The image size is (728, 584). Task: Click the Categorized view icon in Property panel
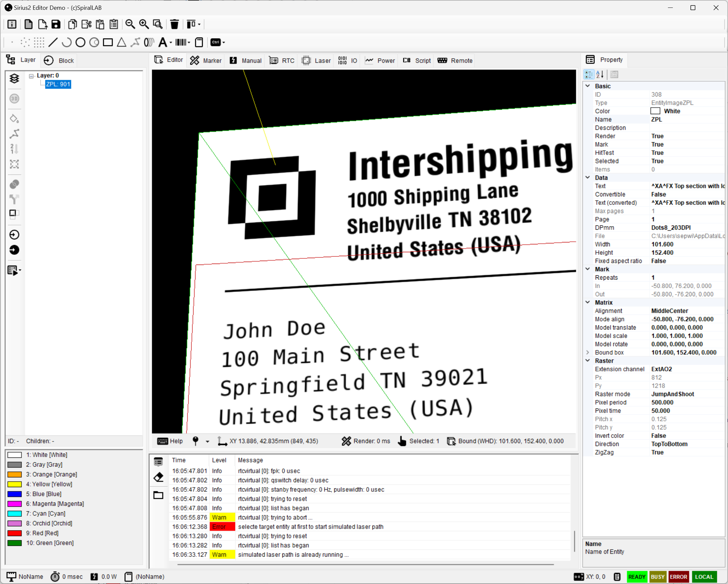[589, 75]
